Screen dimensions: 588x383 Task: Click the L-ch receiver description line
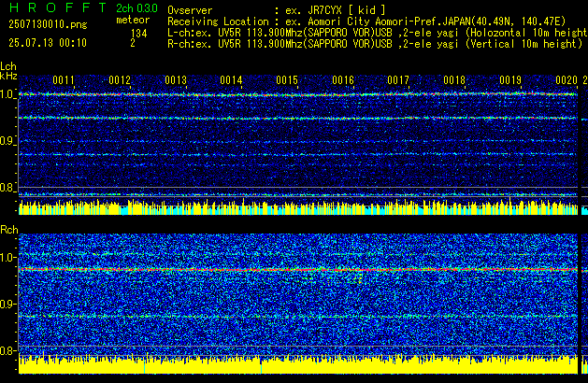point(378,33)
